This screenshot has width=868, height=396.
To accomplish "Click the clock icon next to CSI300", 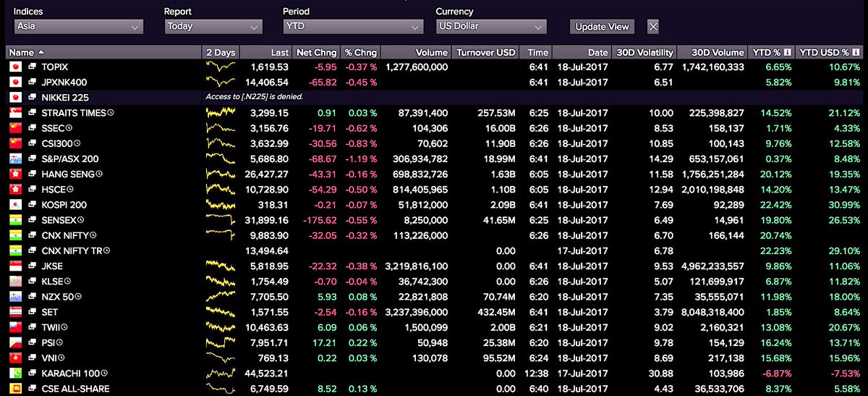I will [x=77, y=143].
